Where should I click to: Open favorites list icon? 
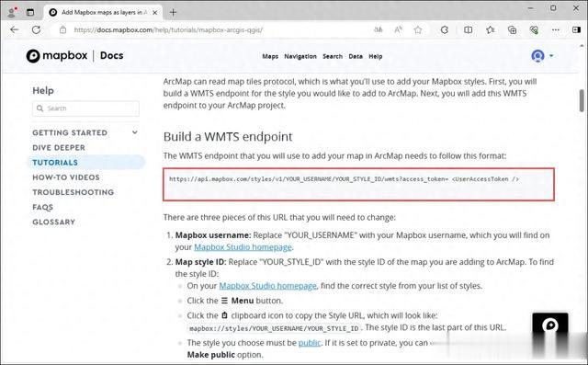click(490, 29)
